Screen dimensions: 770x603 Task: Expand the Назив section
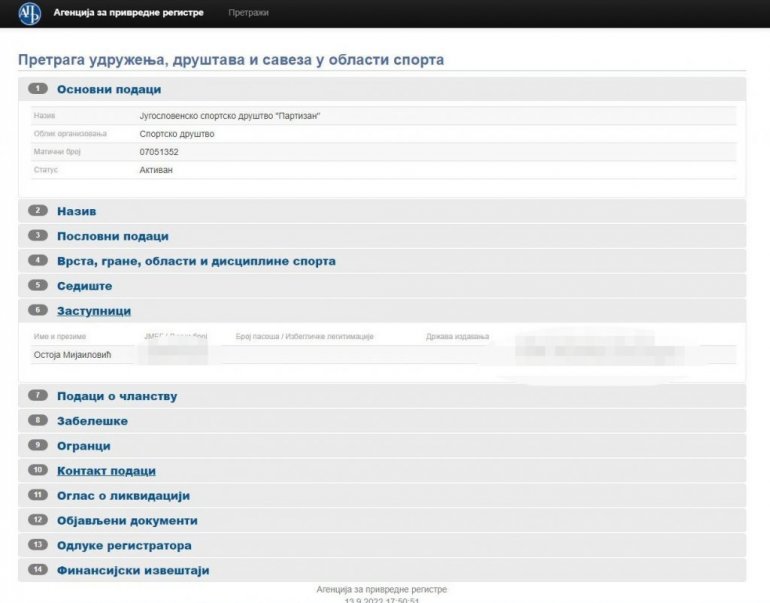point(76,211)
